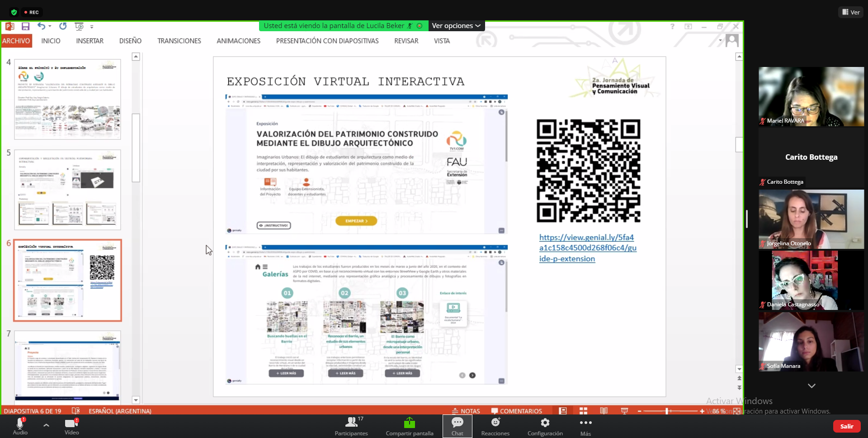Open the VISTA tab

coord(442,41)
